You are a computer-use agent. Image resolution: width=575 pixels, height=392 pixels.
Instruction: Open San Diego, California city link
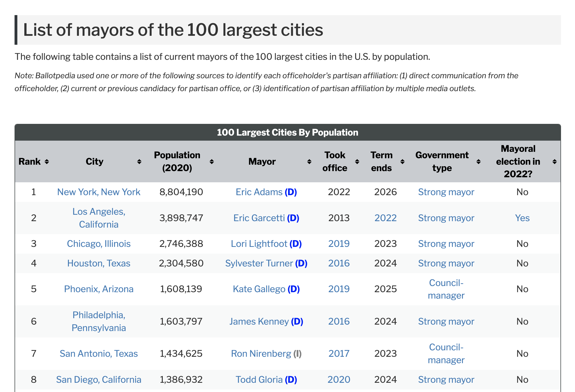click(99, 380)
